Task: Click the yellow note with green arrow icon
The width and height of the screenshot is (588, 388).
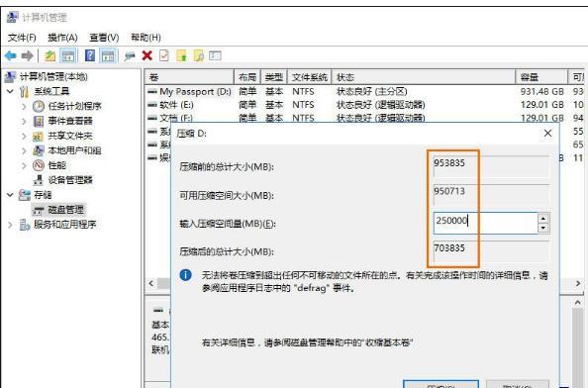Action: tap(181, 55)
